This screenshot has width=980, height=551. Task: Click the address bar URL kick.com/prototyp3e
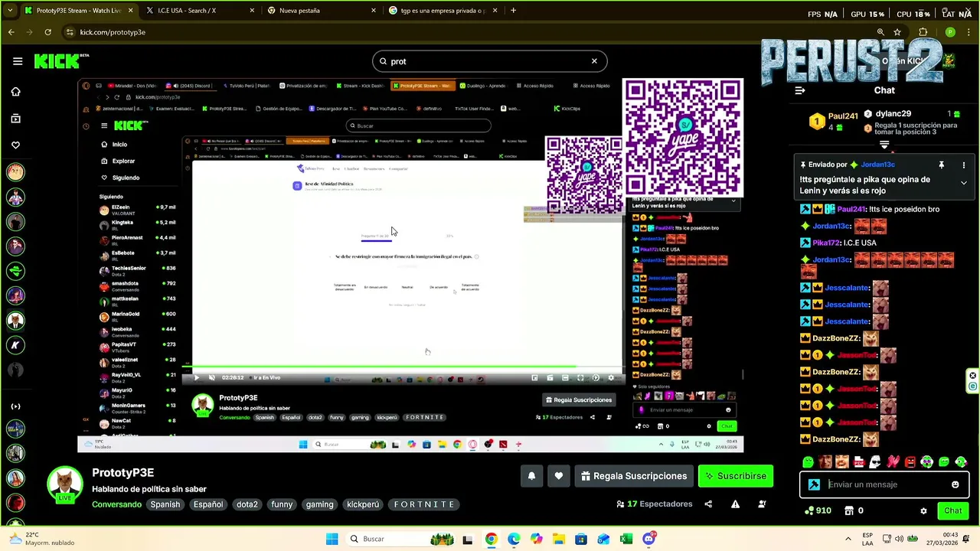[x=113, y=32]
